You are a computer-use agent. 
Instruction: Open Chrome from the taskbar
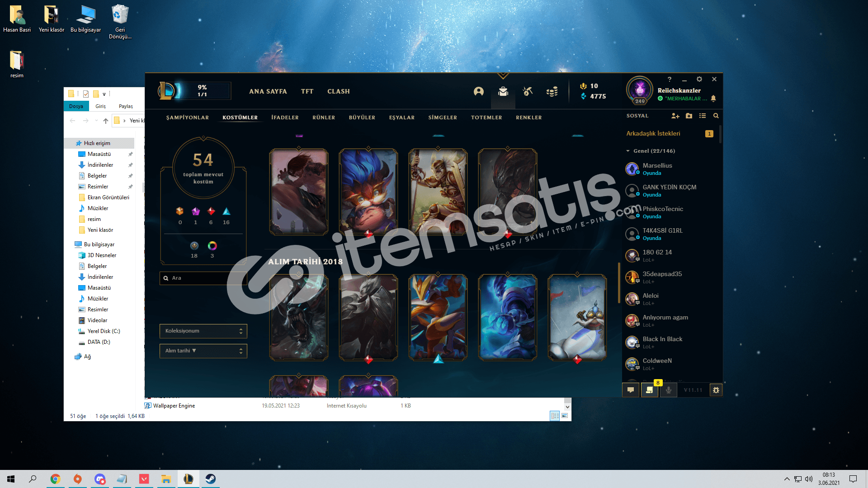pyautogui.click(x=55, y=479)
